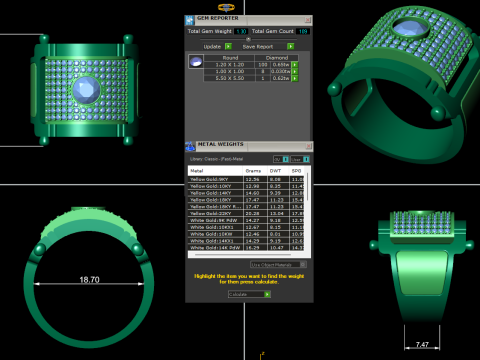Click the Round shape header cell
This screenshot has width=480, height=360.
pyautogui.click(x=230, y=58)
